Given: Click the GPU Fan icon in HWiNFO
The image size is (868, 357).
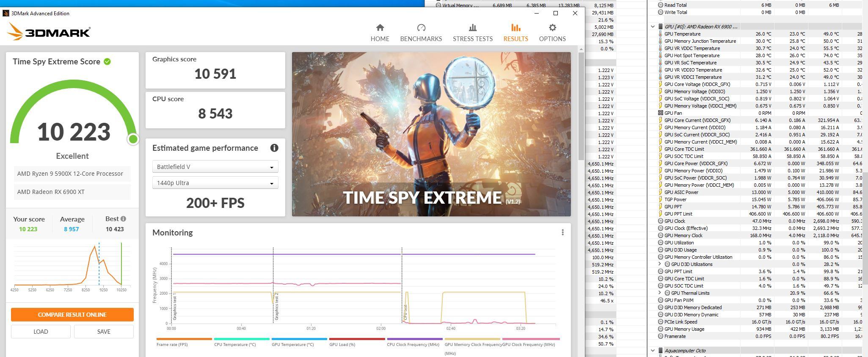Looking at the screenshot, I should point(661,113).
